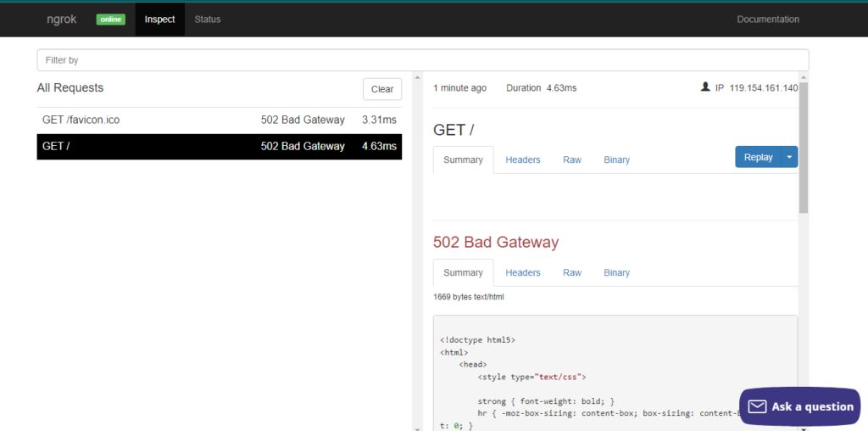
Task: Replay the selected request
Action: (758, 157)
